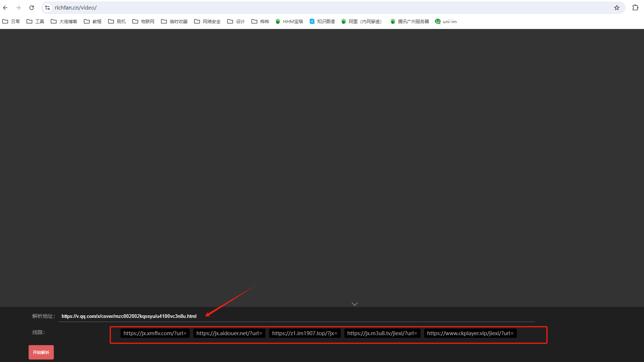Open the 桦桦 bookmark folder

click(x=260, y=22)
